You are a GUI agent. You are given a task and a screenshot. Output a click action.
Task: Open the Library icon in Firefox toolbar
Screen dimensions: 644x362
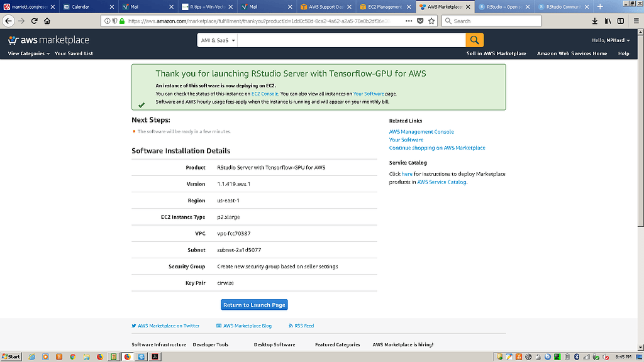(x=608, y=21)
